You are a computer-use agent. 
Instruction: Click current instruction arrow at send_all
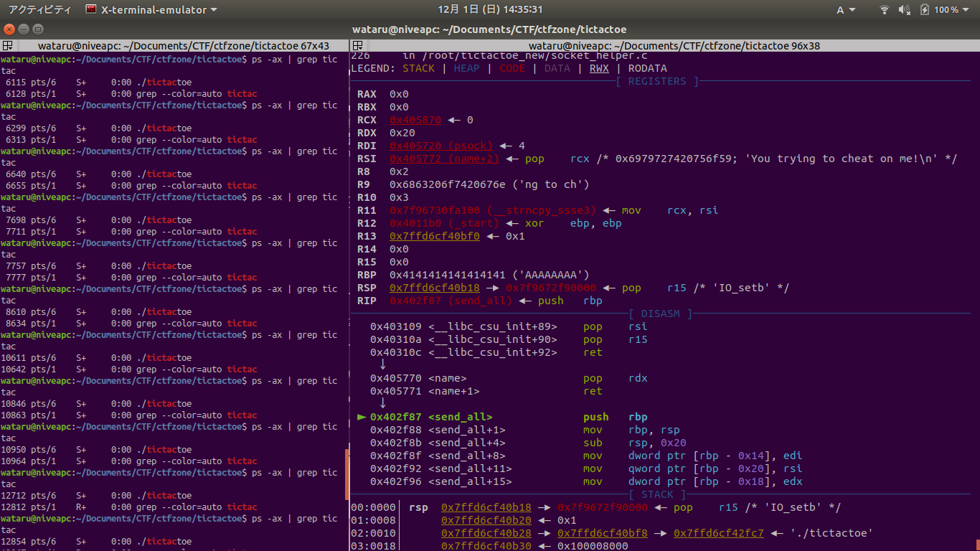(x=362, y=417)
